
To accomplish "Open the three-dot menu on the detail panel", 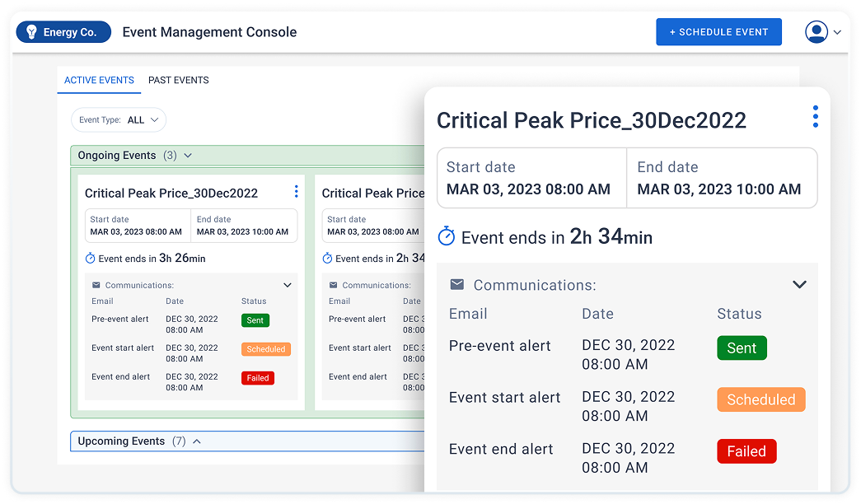I will (x=815, y=116).
